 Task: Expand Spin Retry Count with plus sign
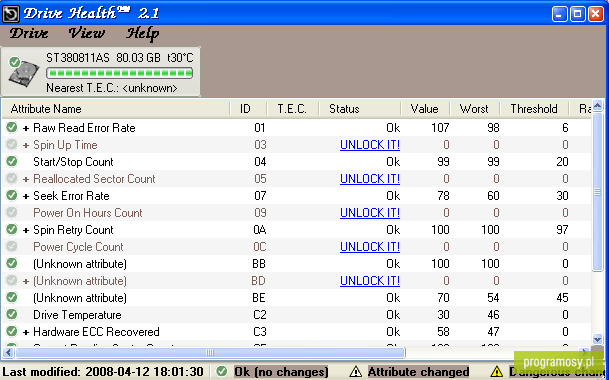click(26, 230)
